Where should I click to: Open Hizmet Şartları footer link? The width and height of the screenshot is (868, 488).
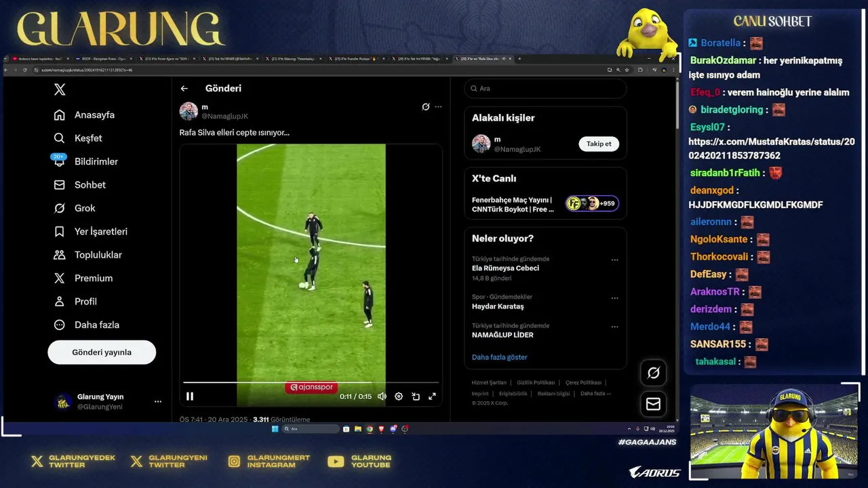(x=489, y=383)
